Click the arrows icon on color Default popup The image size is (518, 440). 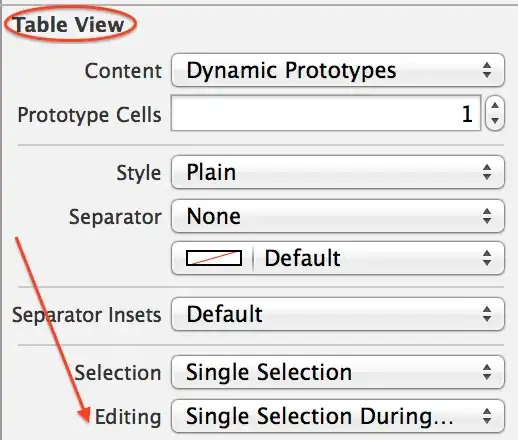click(487, 258)
